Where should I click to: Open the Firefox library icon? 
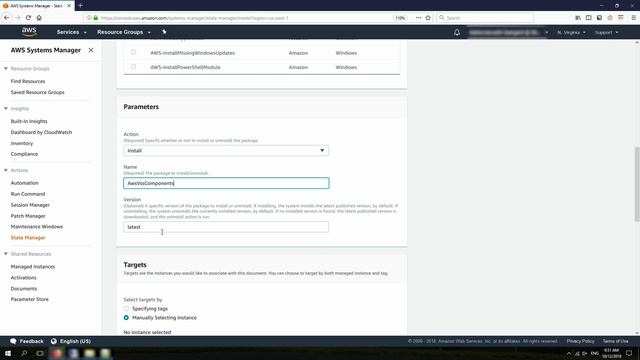pos(578,18)
